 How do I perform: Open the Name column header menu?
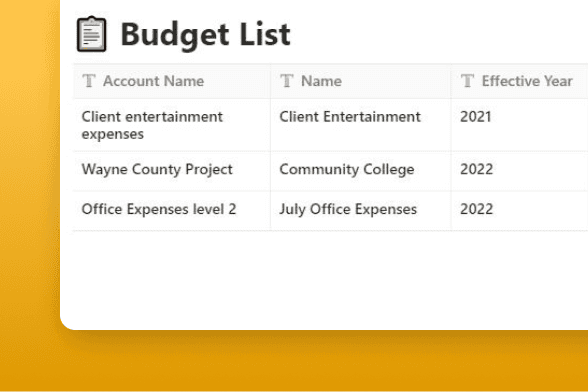pos(361,81)
